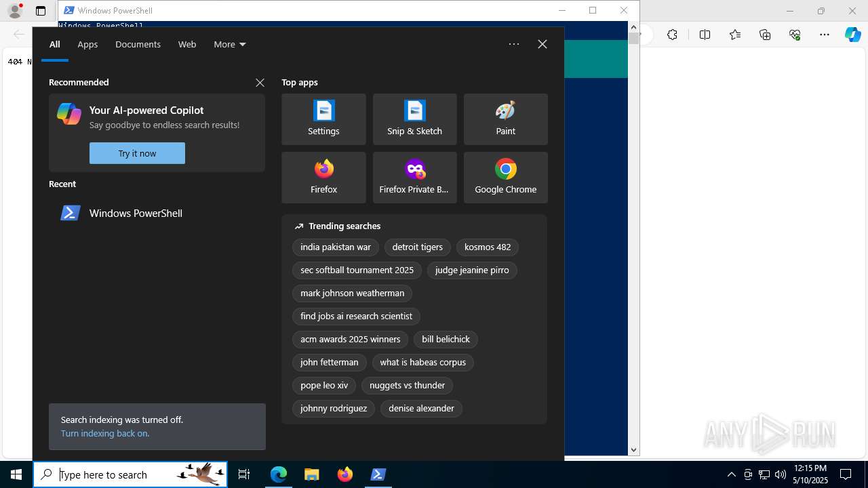Open volume control in tray
The width and height of the screenshot is (868, 488).
coord(781,474)
